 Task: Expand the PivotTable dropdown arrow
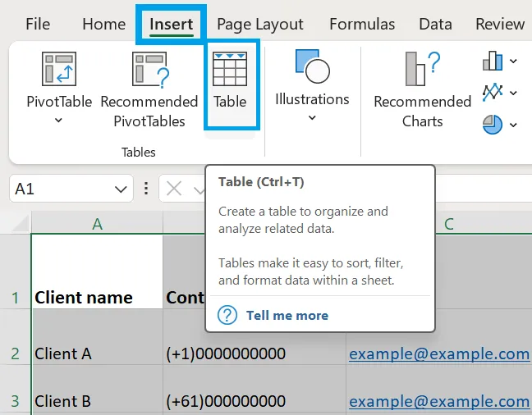click(x=58, y=120)
